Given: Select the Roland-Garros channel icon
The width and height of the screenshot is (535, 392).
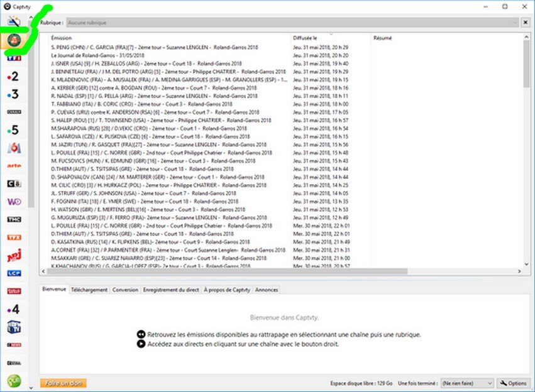Looking at the screenshot, I should (x=14, y=40).
